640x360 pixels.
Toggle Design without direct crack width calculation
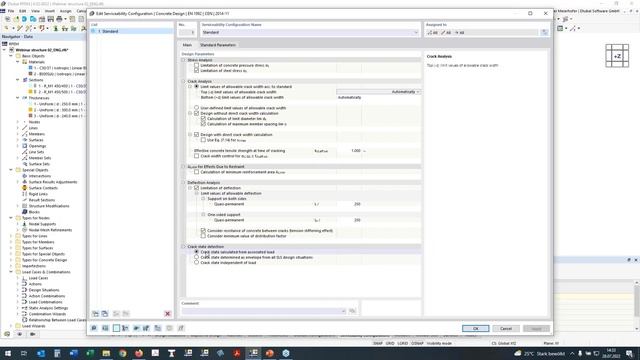196,113
